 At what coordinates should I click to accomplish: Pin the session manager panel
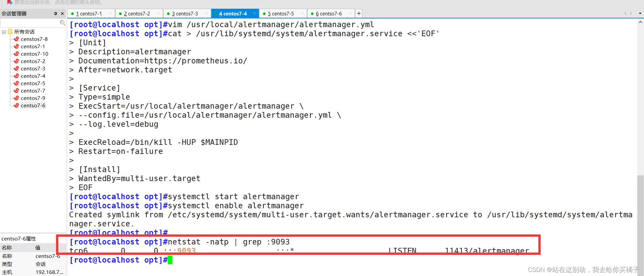(55, 13)
